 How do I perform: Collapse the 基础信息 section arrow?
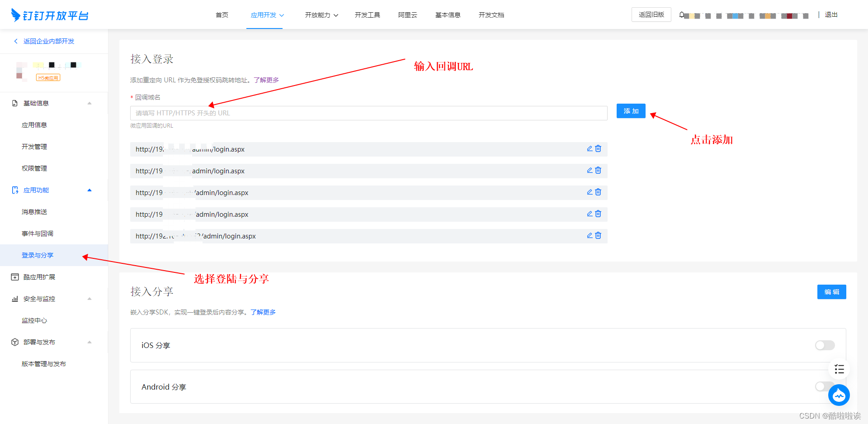[90, 103]
